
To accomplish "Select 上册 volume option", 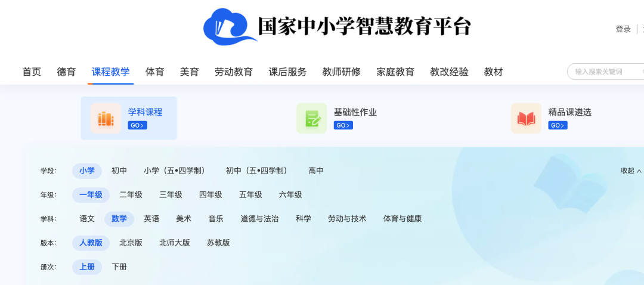I will [87, 267].
